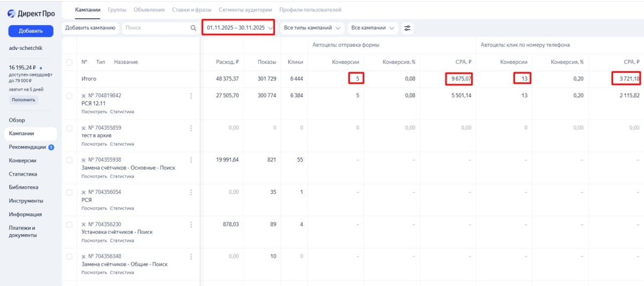Open the three-dot menu for campaign 704356348
644x286 pixels.
[191, 256]
